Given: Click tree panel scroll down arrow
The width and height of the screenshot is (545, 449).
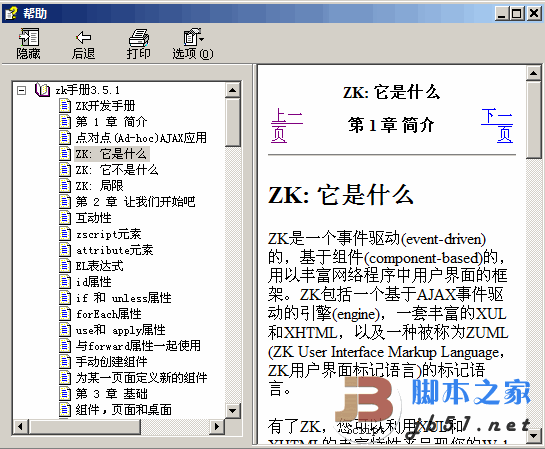Looking at the screenshot, I should 233,411.
